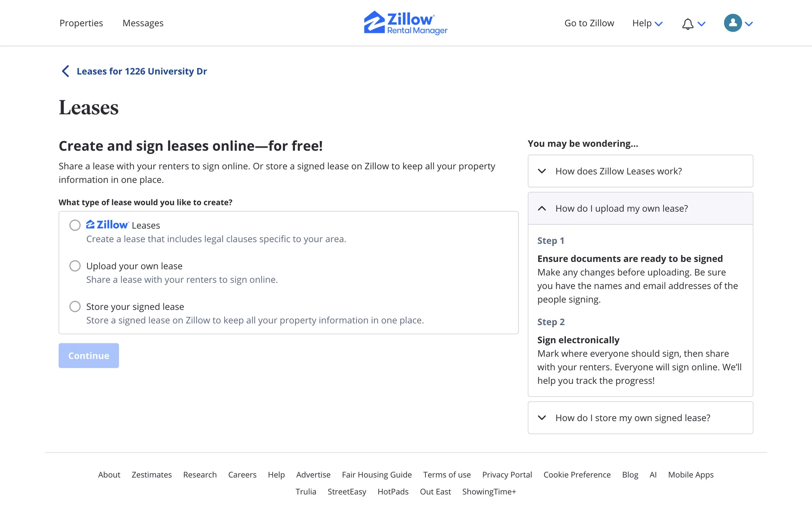Click the back arrow beside Leases for 1226
The width and height of the screenshot is (812, 508).
click(x=66, y=71)
